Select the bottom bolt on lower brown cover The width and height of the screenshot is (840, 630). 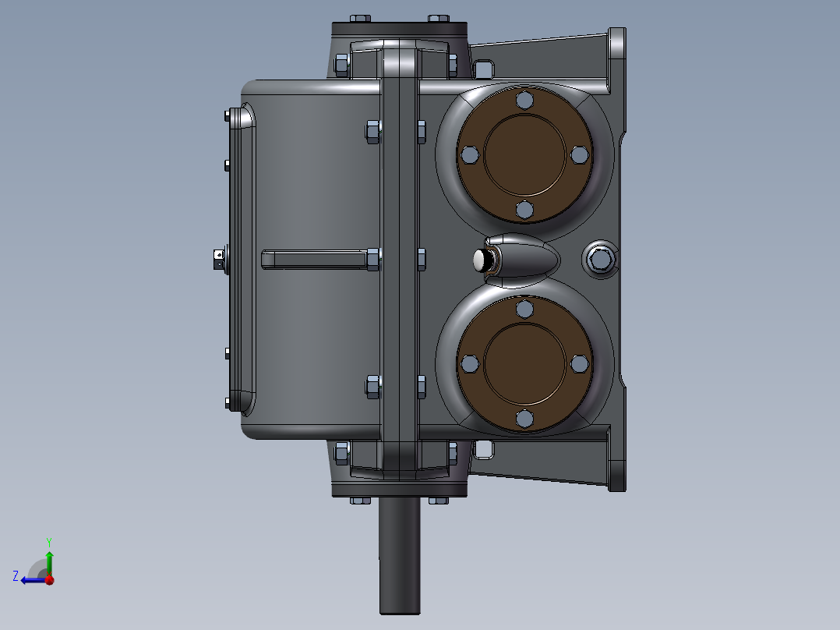[x=524, y=419]
